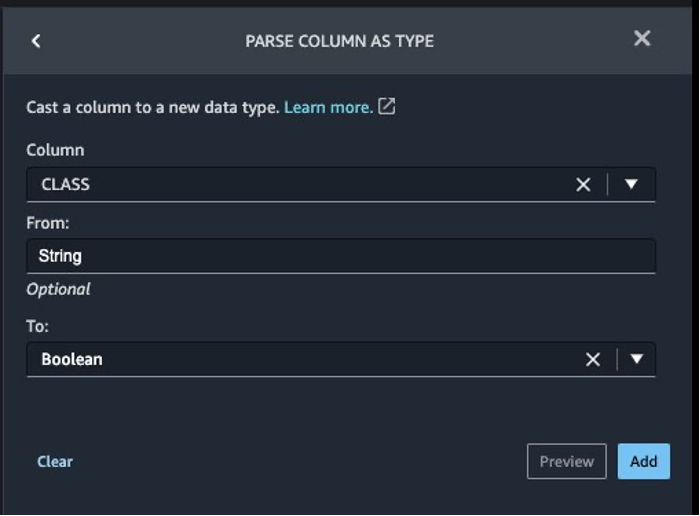Viewport: 700px width, 516px height.
Task: Close the Parse Column As Type panel
Action: 642,38
